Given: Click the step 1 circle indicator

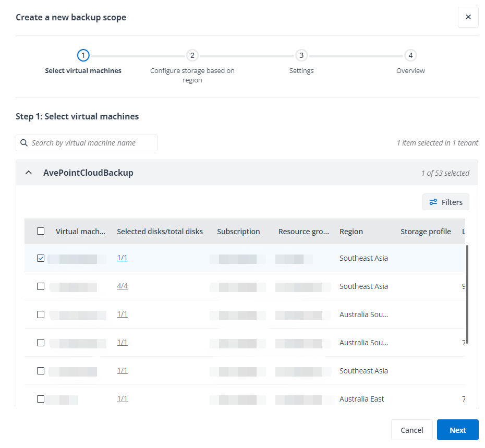Looking at the screenshot, I should coord(83,55).
